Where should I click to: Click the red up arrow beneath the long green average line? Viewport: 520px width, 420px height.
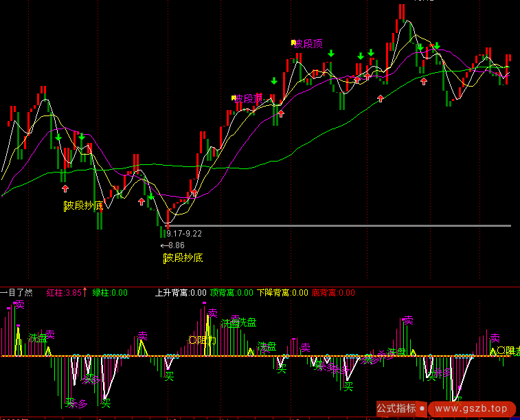[381, 99]
